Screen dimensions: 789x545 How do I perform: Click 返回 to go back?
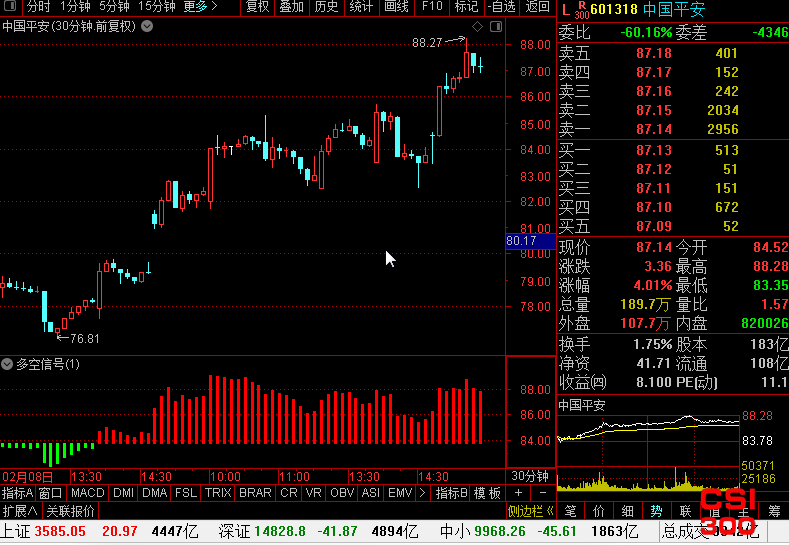pos(537,7)
